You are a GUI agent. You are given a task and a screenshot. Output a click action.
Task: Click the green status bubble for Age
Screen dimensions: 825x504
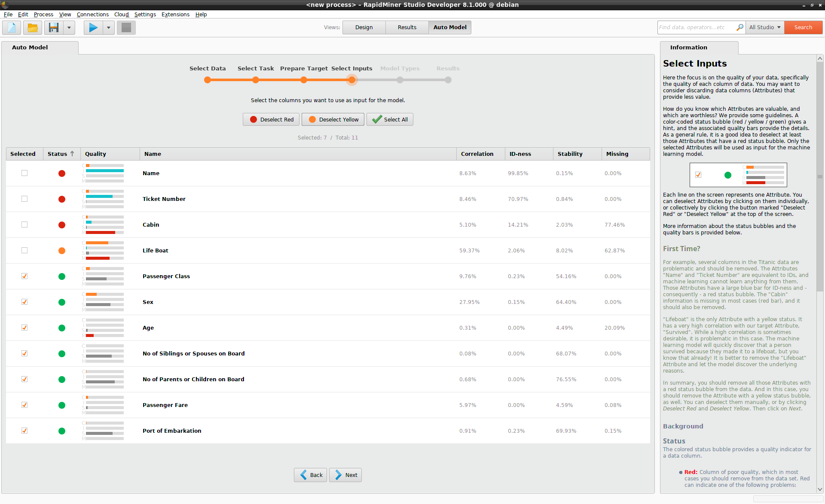tap(61, 328)
